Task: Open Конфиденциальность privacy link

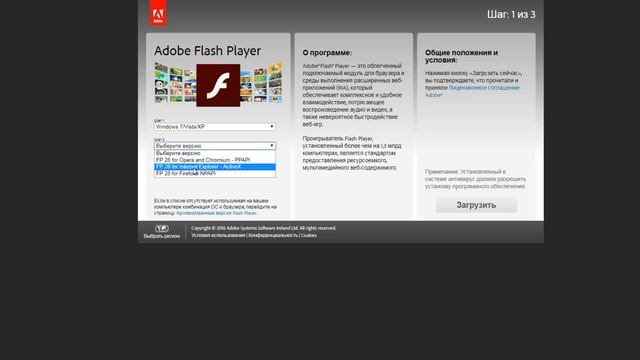Action: 273,236
